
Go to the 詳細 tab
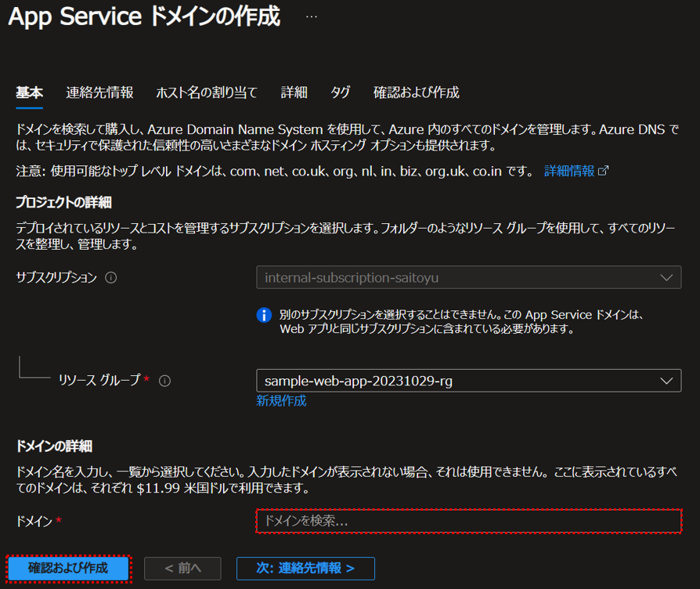[294, 92]
